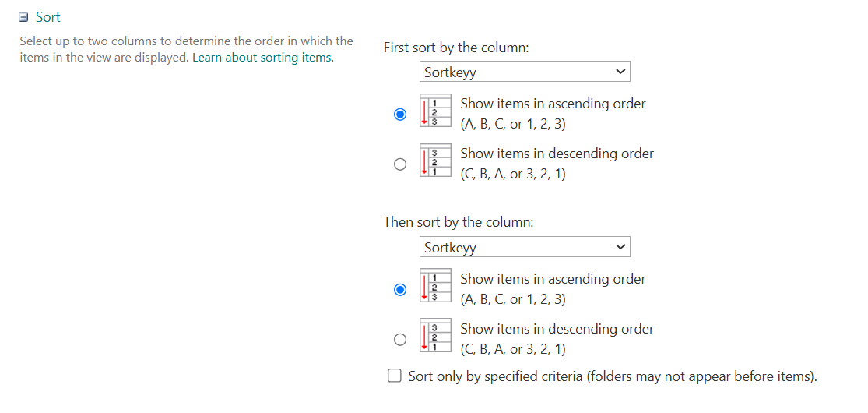The height and width of the screenshot is (413, 868).
Task: Click the Sort section heading text
Action: pos(48,17)
